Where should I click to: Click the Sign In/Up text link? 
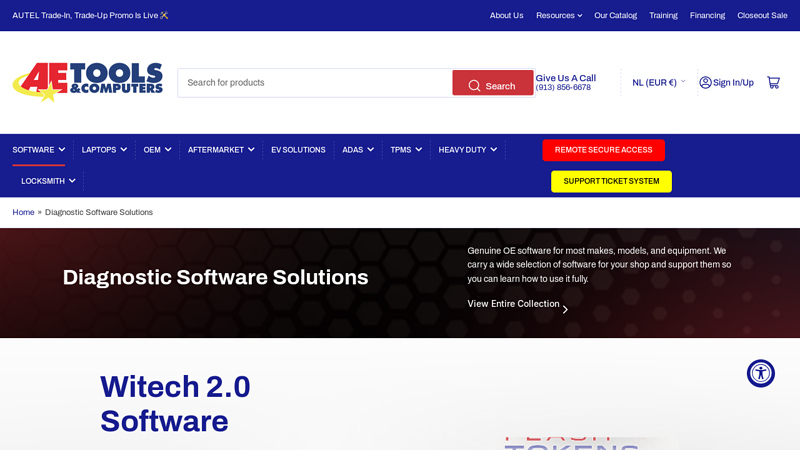pos(733,83)
